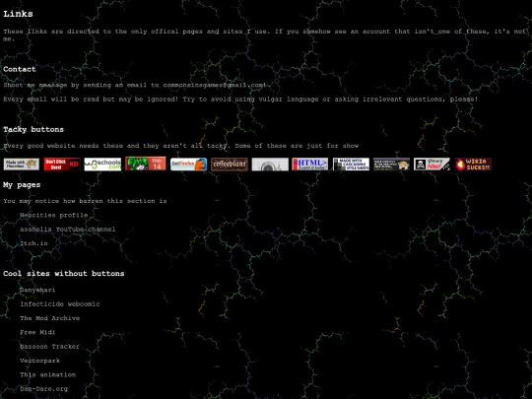The image size is (532, 399).
Task: Go to the Free Midi link
Action: [x=37, y=332]
